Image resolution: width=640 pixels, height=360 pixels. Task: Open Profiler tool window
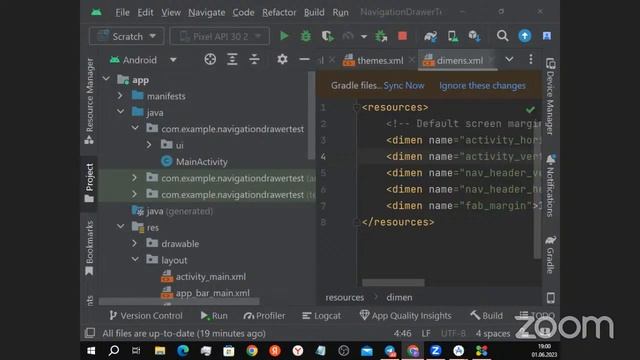pos(264,316)
